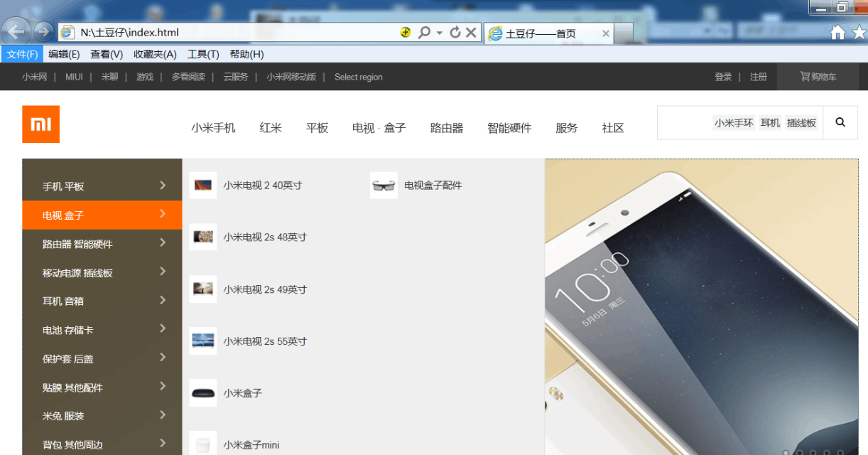Click the orange Mi logo
868x455 pixels.
click(40, 124)
